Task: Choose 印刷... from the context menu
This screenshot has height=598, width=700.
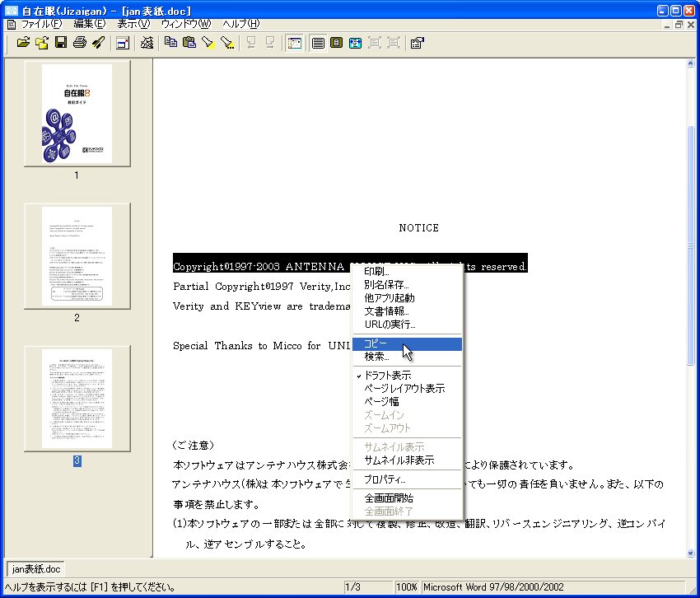Action: click(407, 272)
